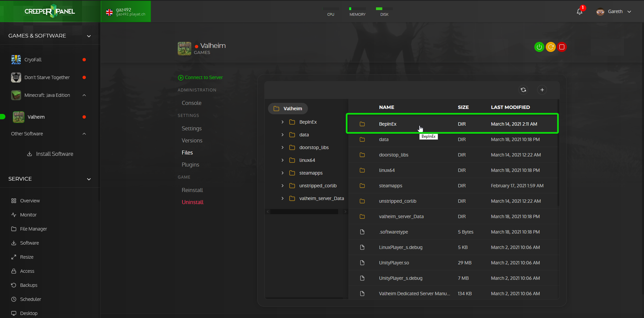
Task: Click the Install Software download icon
Action: 30,154
